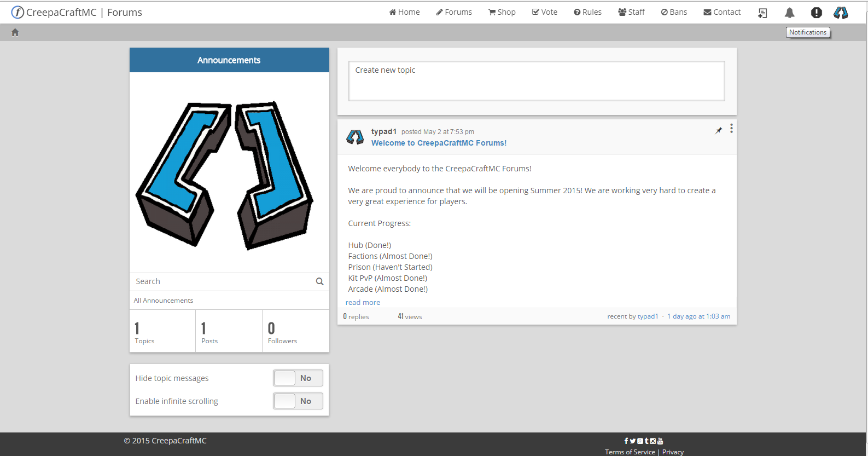Expand the post with read more

pos(363,302)
